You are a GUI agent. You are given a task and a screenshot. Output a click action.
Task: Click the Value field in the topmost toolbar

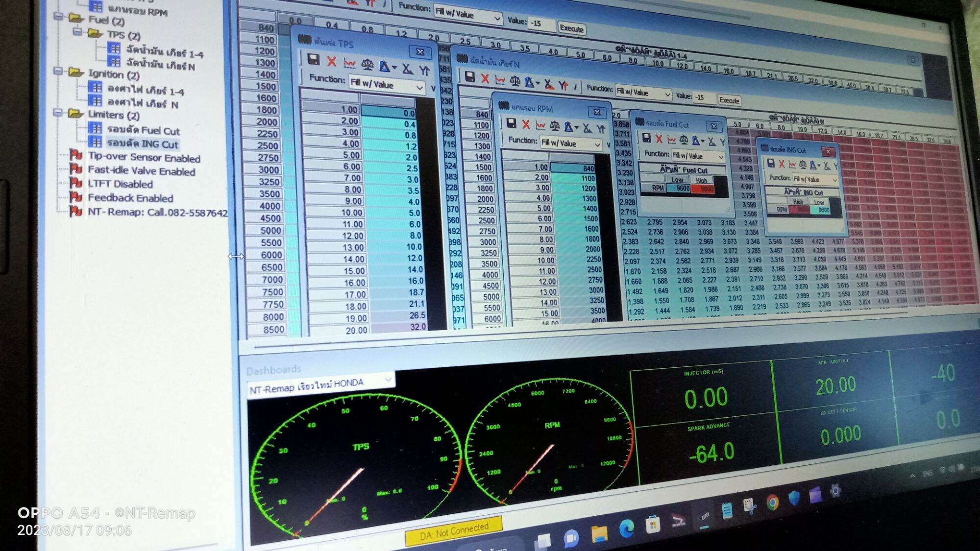[x=541, y=23]
